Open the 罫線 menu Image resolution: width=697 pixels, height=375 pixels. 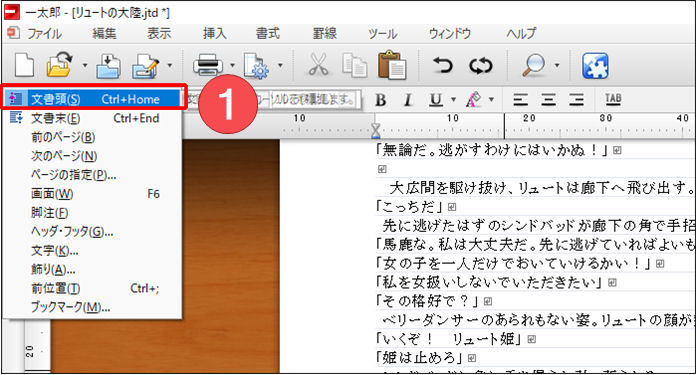324,34
